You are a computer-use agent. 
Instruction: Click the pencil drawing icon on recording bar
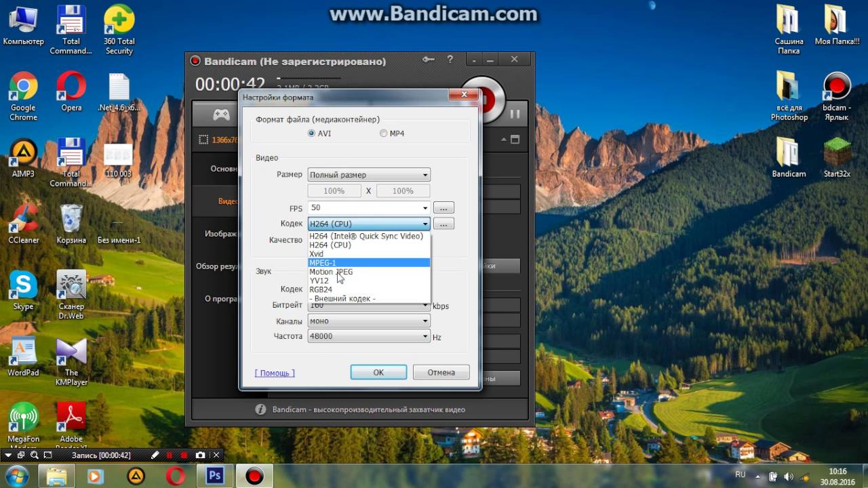pyautogui.click(x=155, y=455)
